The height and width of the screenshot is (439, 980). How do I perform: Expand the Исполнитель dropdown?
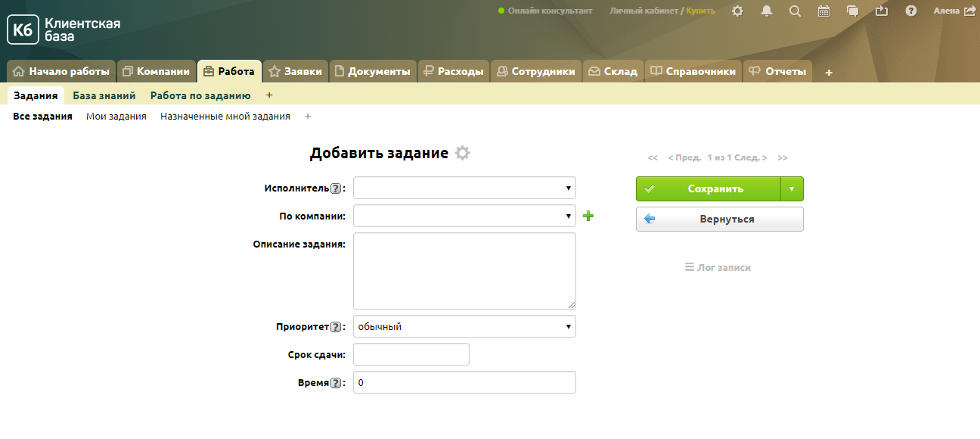[464, 188]
